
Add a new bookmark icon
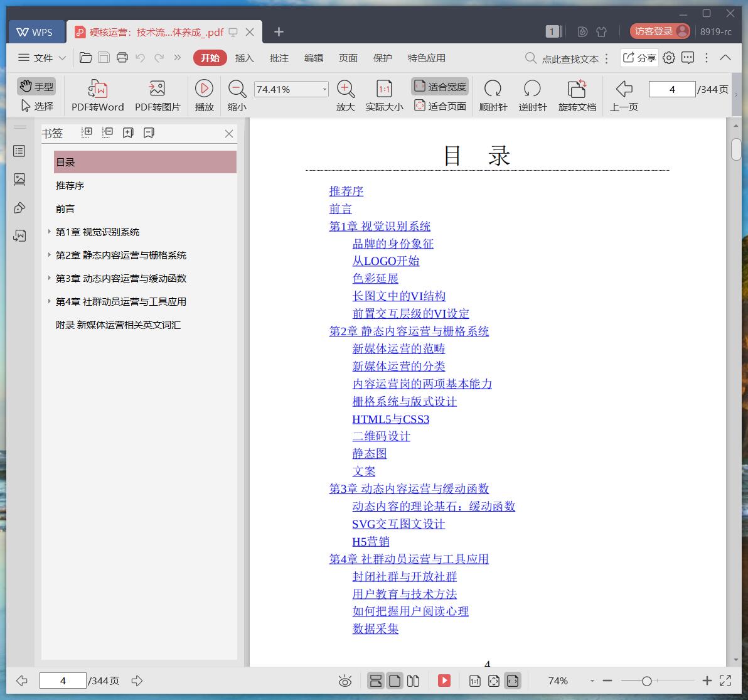(x=128, y=132)
